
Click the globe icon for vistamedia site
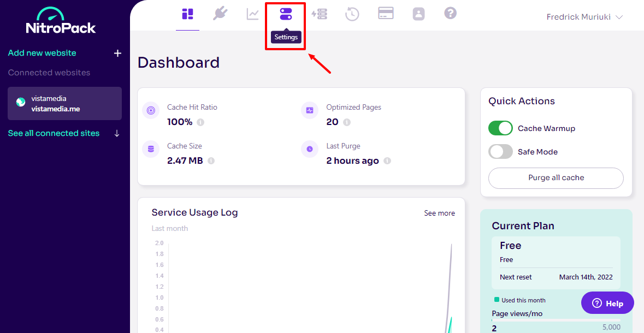point(21,102)
